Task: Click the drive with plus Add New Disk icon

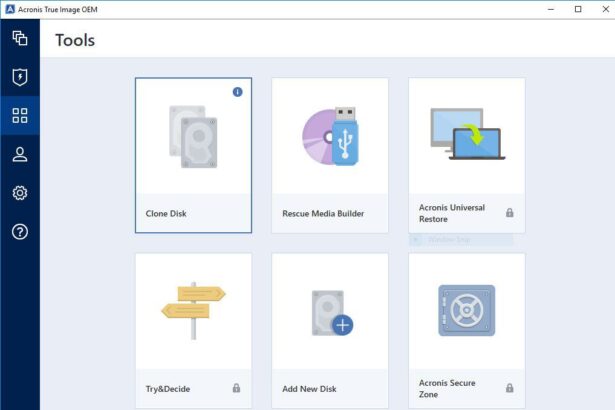Action: click(x=332, y=313)
